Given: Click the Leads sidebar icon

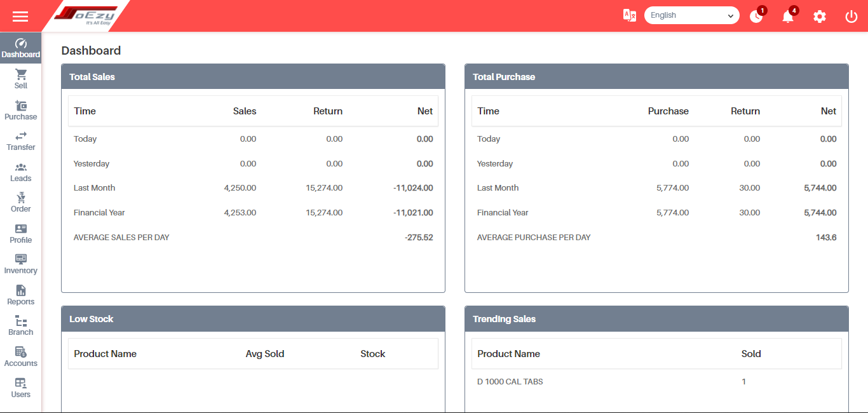Looking at the screenshot, I should pos(20,172).
